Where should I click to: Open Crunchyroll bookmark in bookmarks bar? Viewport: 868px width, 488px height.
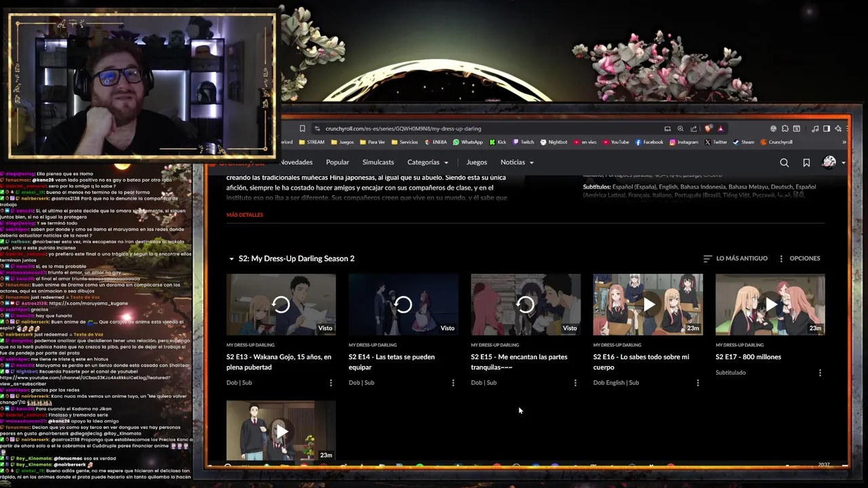(x=776, y=142)
